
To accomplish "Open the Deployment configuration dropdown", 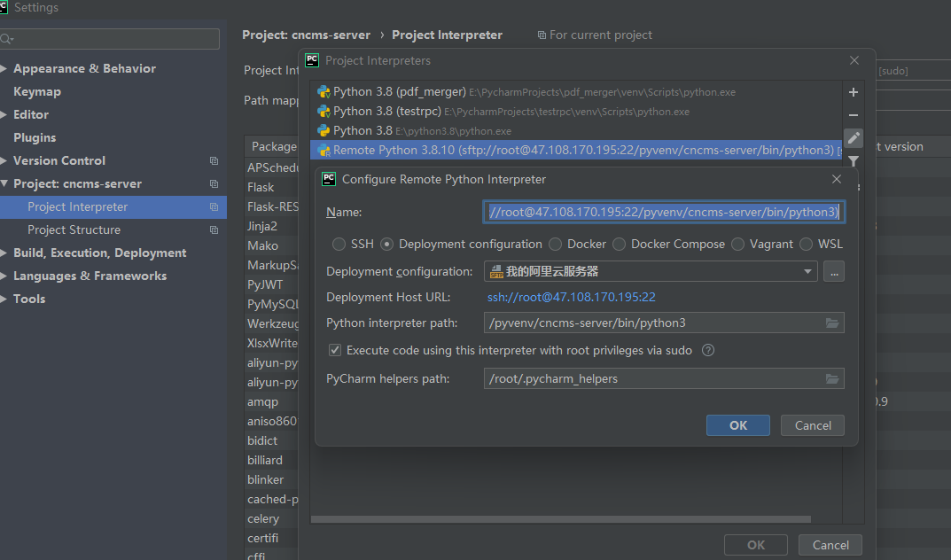I will 651,271.
